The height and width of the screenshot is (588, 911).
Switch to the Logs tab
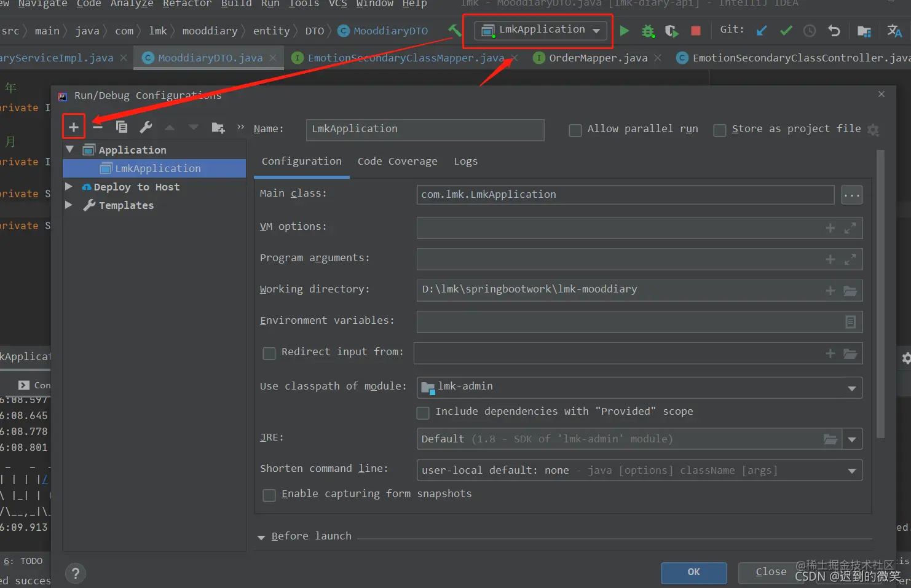pos(465,161)
